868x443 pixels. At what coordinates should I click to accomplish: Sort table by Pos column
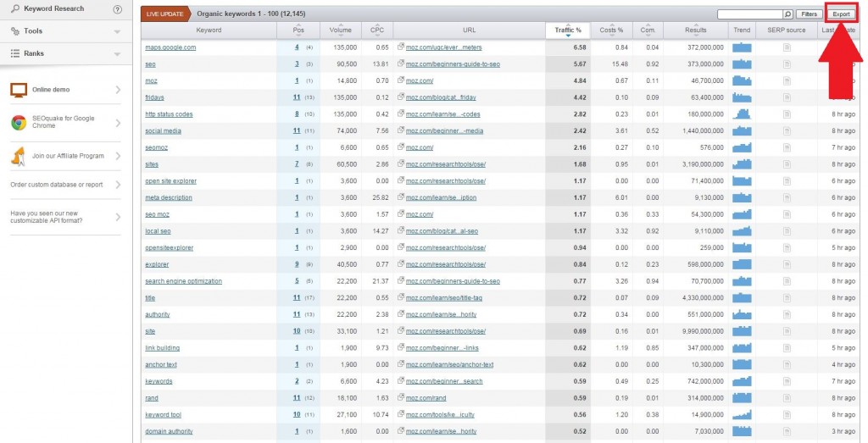click(298, 30)
